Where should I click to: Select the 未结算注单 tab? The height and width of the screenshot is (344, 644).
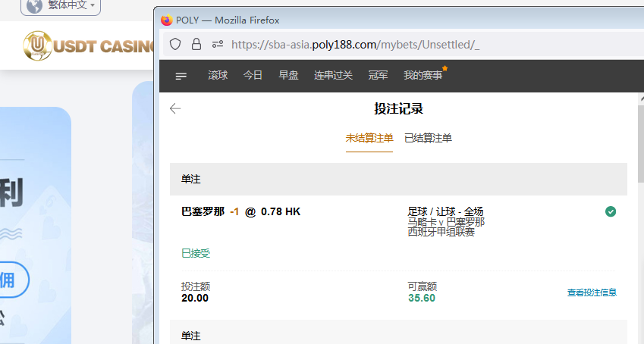pyautogui.click(x=369, y=138)
